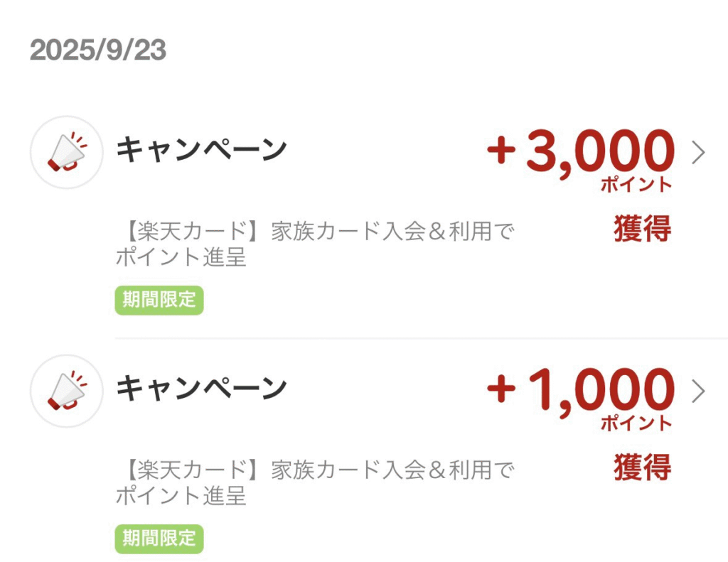Tap 家族カード入会＆利用で in the 1,000-point entry

tap(392, 470)
